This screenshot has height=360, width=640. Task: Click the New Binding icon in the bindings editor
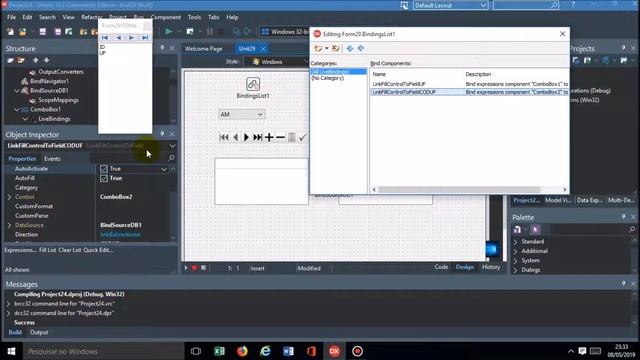318,49
